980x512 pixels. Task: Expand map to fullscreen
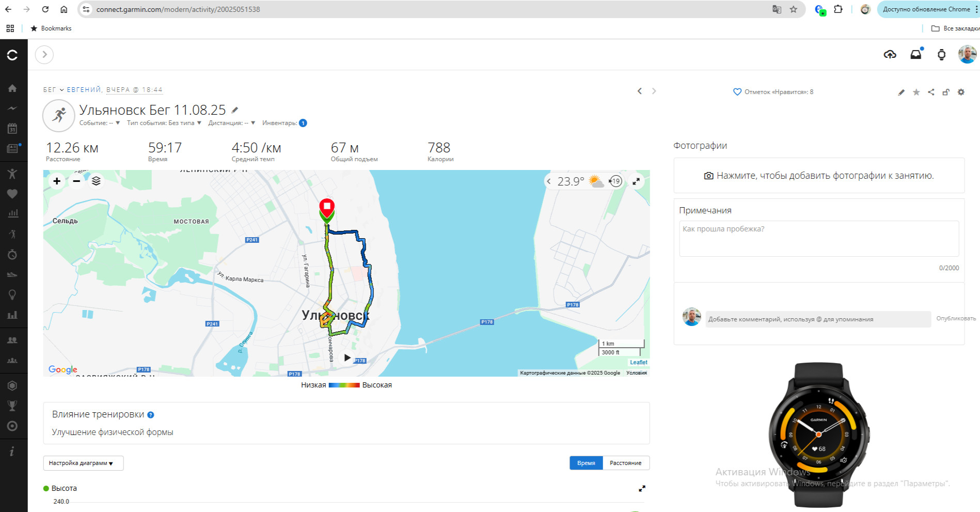coord(636,181)
